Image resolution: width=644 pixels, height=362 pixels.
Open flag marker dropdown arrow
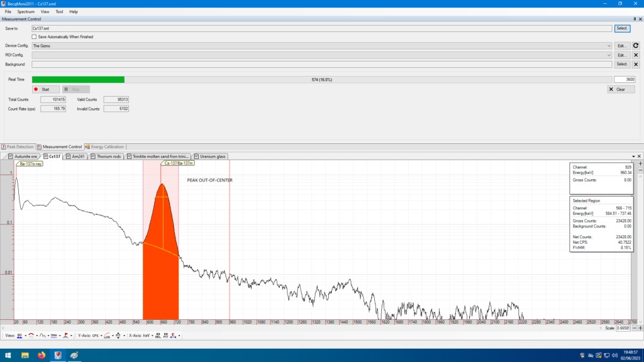pos(71,336)
